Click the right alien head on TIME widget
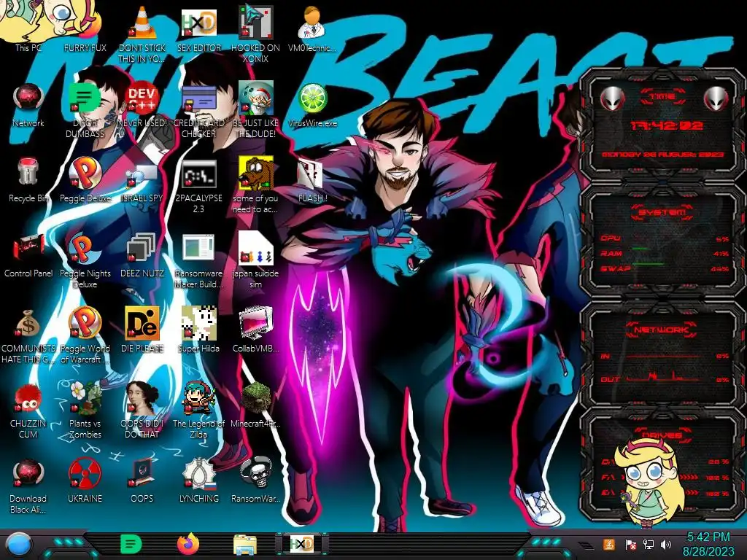This screenshot has width=747, height=560. 716,98
